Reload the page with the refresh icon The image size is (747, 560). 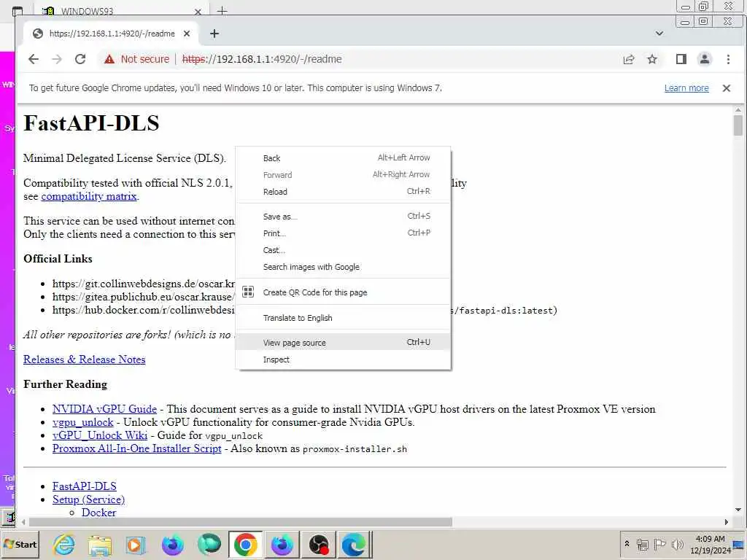click(80, 59)
